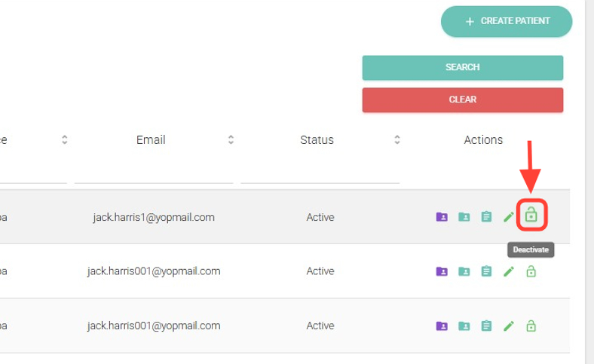Click the clipboard icon in the second row
Viewport: 594px width, 364px height.
click(486, 271)
